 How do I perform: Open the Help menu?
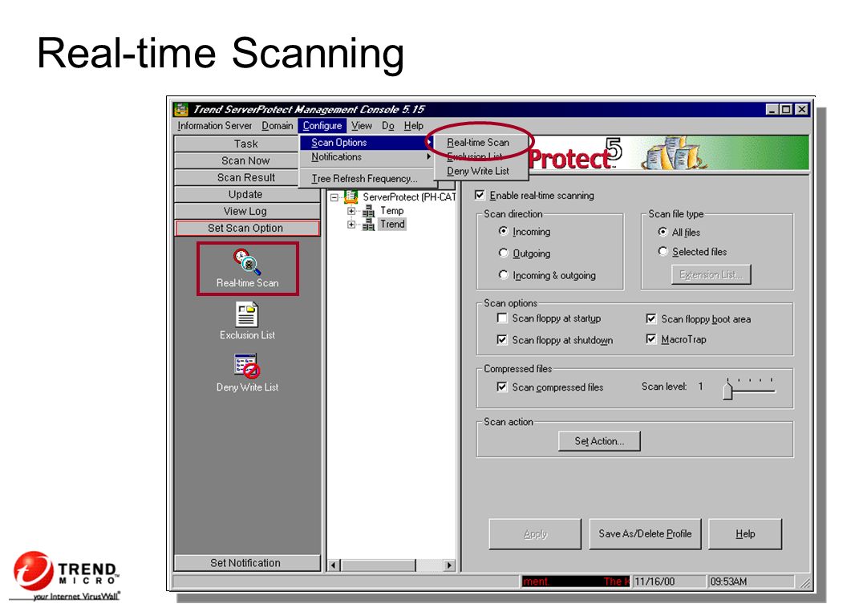(414, 126)
